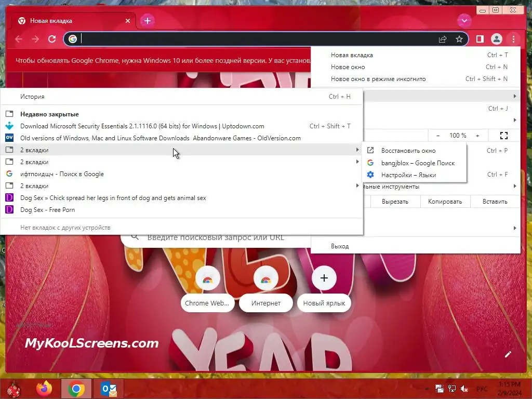The width and height of the screenshot is (532, 399).
Task: Click the Google logo in the address bar
Action: click(x=73, y=39)
